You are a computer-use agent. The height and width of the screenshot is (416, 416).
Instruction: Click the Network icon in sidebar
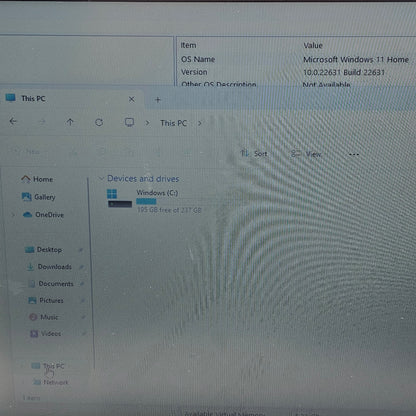(x=37, y=382)
